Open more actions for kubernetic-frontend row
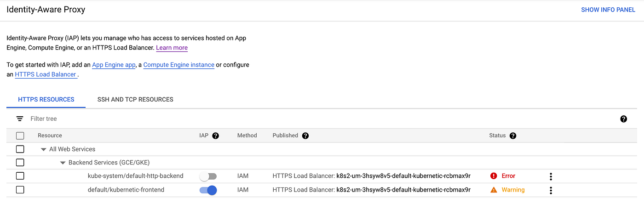Screen dimensions: 644x209 (551, 190)
